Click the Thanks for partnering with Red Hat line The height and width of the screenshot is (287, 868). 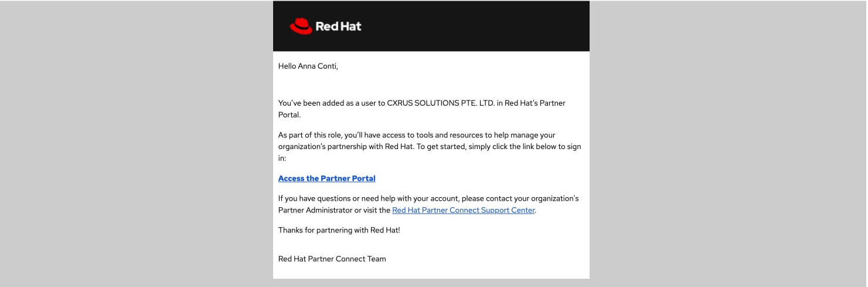339,230
